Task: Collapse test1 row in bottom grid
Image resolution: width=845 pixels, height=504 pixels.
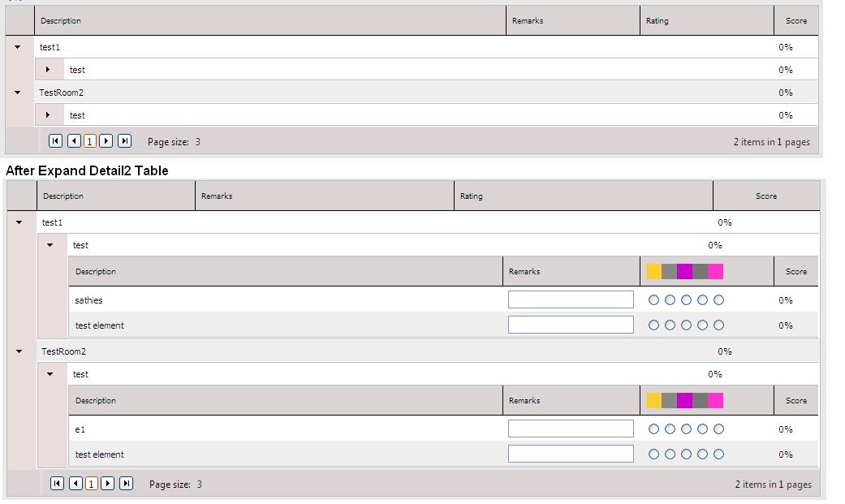Action: point(19,222)
